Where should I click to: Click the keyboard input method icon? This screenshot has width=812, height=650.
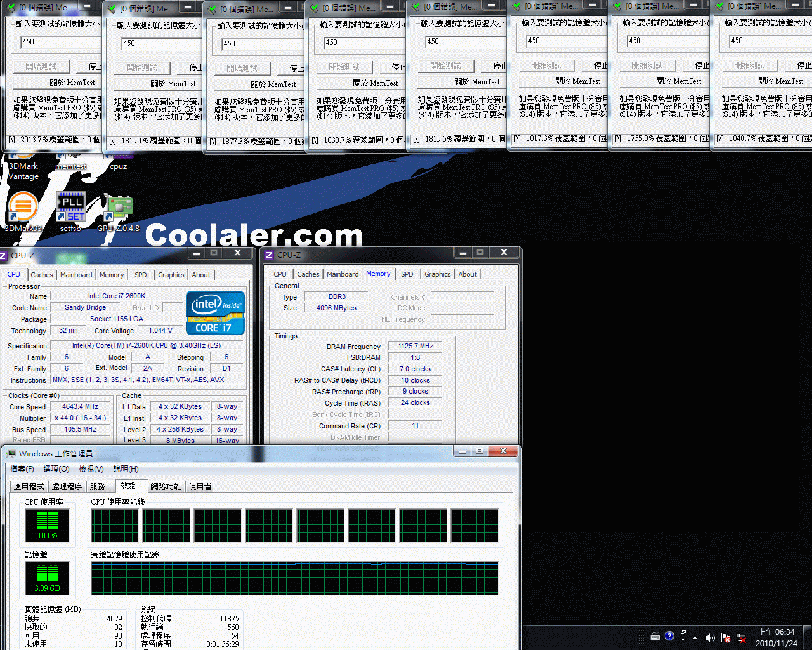click(x=655, y=637)
